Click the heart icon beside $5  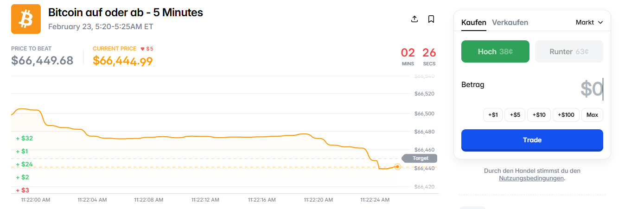pos(142,49)
